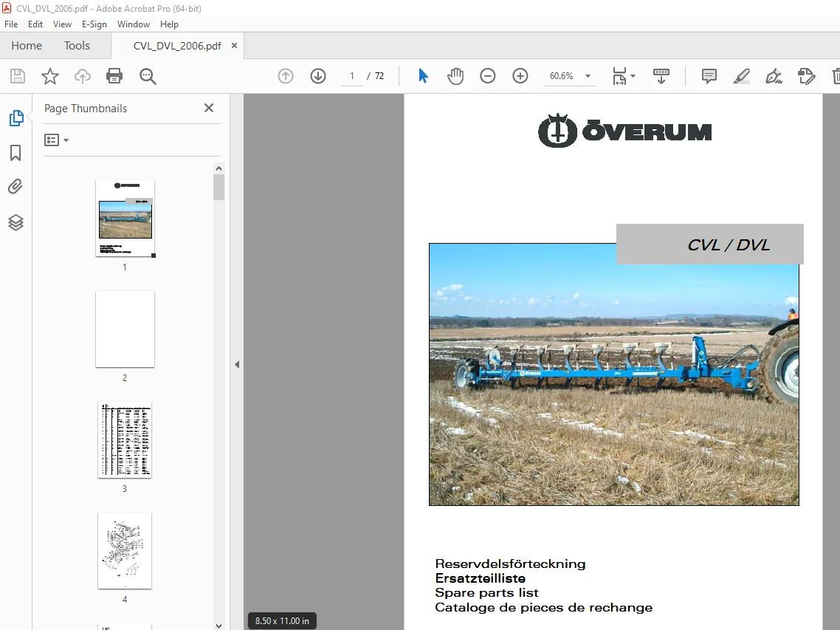Click the cloud upload icon
Image resolution: width=840 pixels, height=630 pixels.
click(82, 76)
